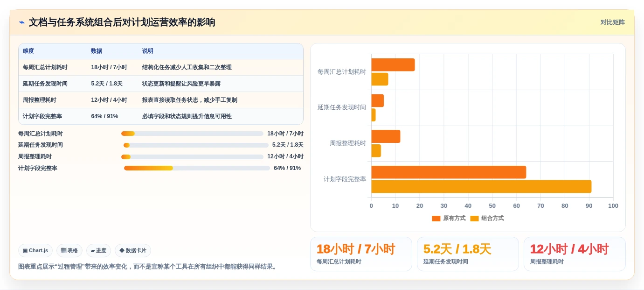This screenshot has height=290, width=644.
Task: Click the footnote about 过程管理 efficiency
Action: [x=148, y=267]
